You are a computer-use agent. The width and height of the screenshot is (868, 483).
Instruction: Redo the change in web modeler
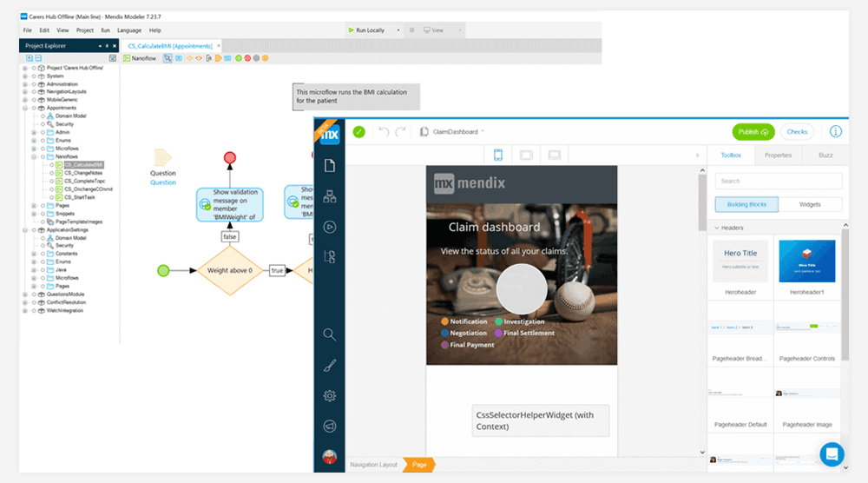click(401, 132)
